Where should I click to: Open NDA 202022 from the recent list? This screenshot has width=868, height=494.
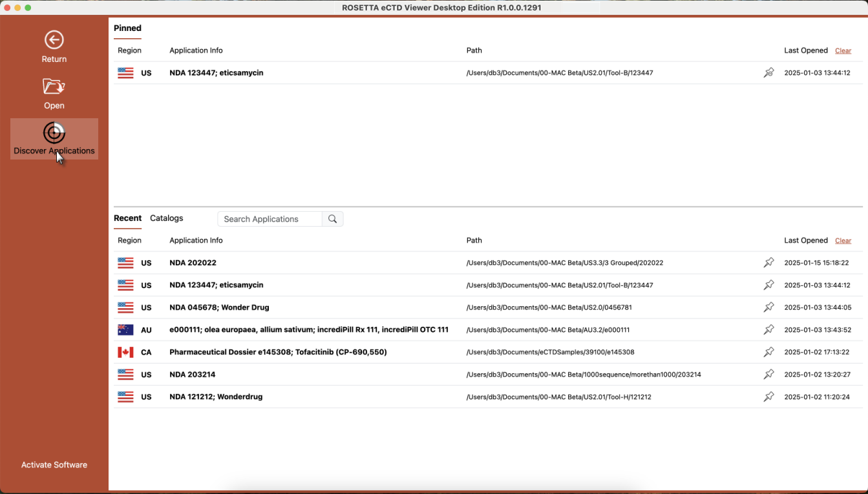point(193,263)
